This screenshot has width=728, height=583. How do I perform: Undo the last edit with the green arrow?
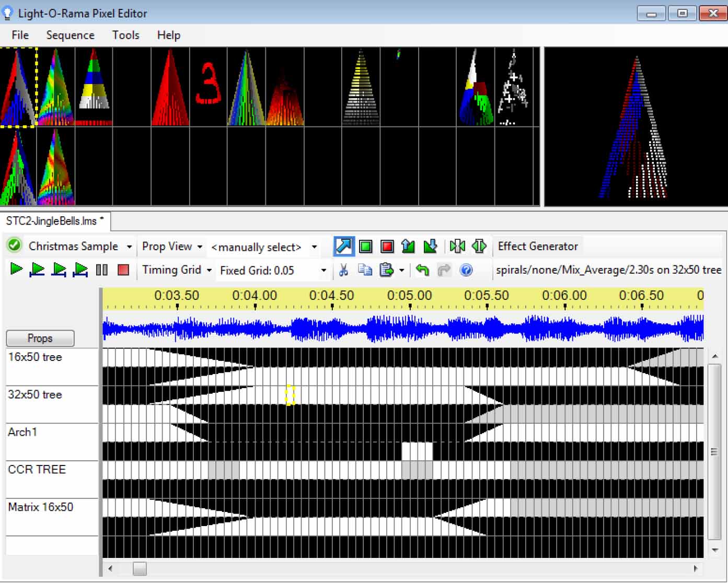pos(422,270)
